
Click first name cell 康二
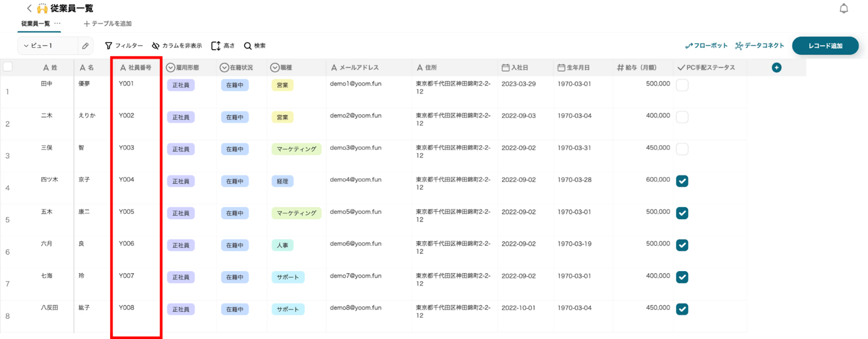click(x=84, y=212)
